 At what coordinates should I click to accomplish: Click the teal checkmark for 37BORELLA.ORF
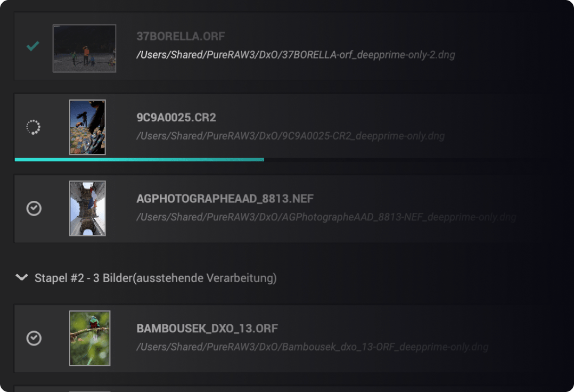(33, 46)
